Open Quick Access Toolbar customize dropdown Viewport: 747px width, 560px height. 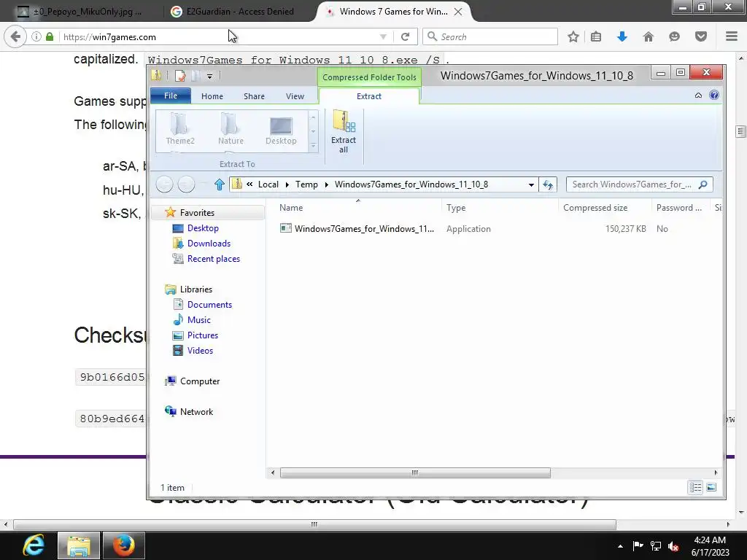(209, 76)
